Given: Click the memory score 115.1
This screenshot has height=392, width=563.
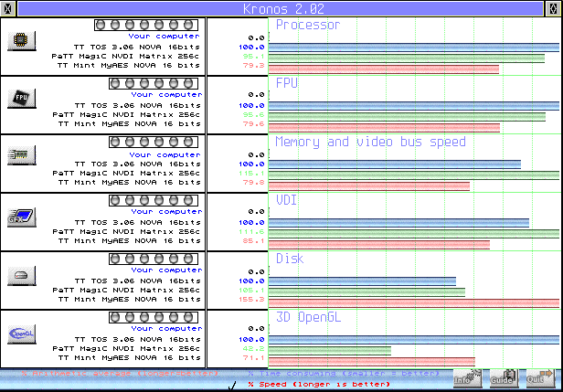Looking at the screenshot, I should click(251, 174).
